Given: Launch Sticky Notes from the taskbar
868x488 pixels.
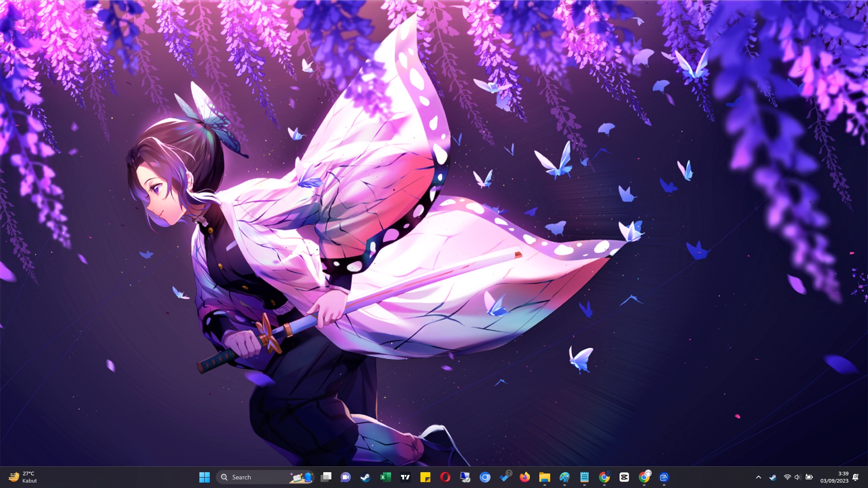Looking at the screenshot, I should pyautogui.click(x=425, y=477).
